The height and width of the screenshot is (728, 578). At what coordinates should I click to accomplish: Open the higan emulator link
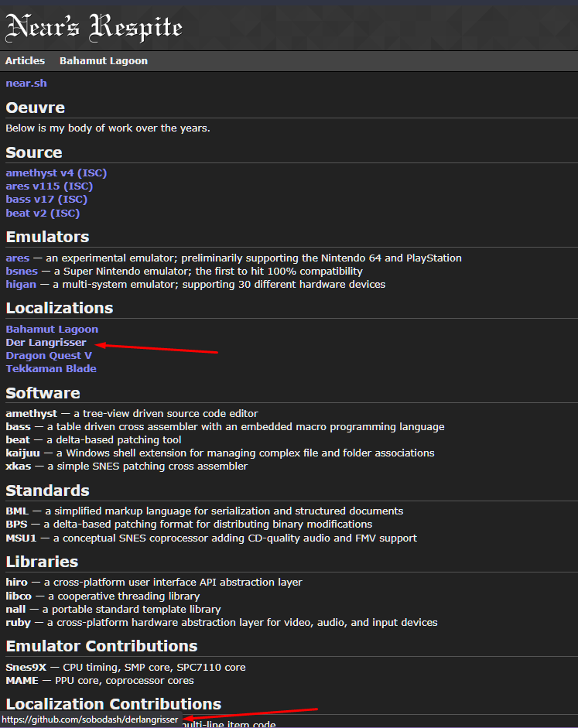[x=21, y=284]
